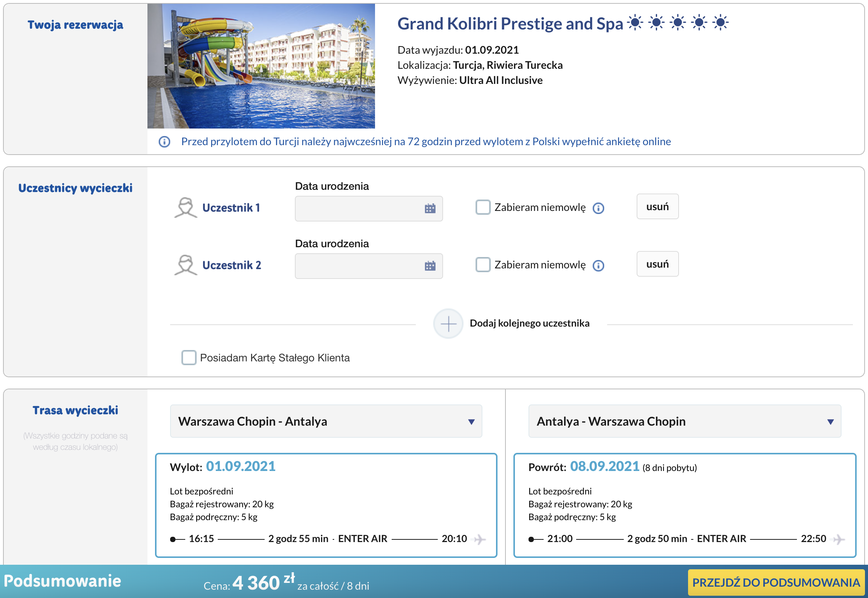Click info icon beside Uczestnik 2 niemowlę option
The height and width of the screenshot is (598, 868).
point(598,265)
